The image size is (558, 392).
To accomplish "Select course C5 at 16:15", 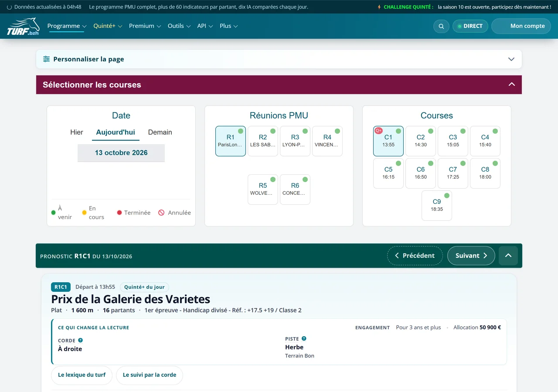I will [x=388, y=173].
